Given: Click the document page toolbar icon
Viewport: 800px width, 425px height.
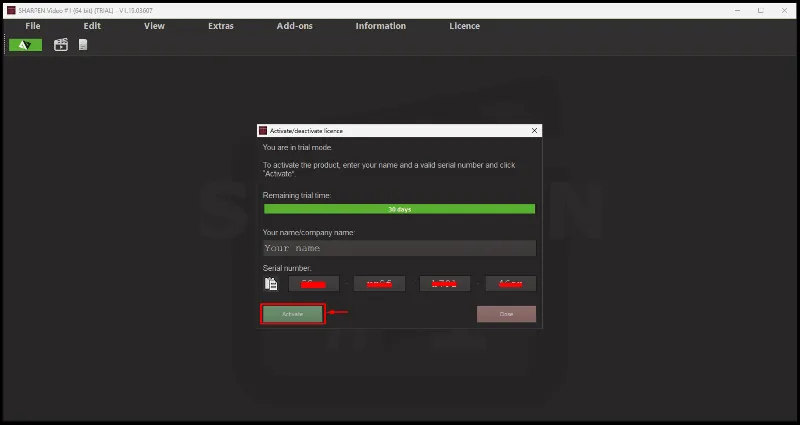Looking at the screenshot, I should pyautogui.click(x=83, y=45).
